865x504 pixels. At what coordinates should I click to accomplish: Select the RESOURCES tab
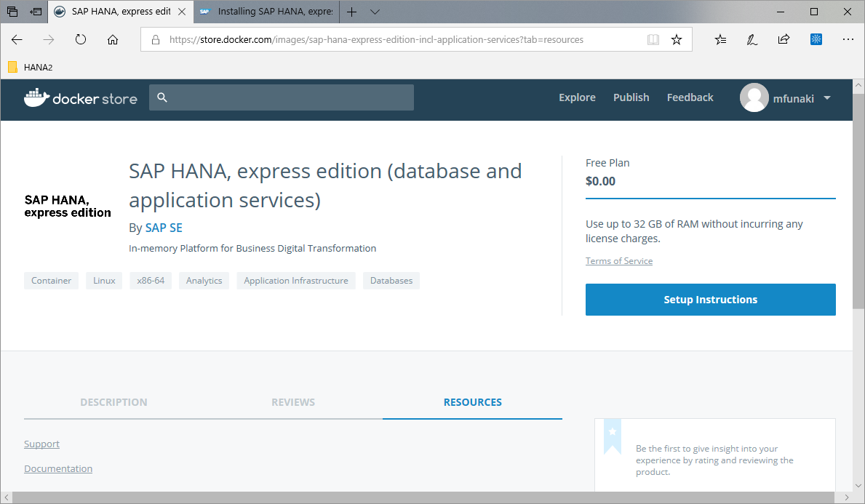click(x=472, y=402)
